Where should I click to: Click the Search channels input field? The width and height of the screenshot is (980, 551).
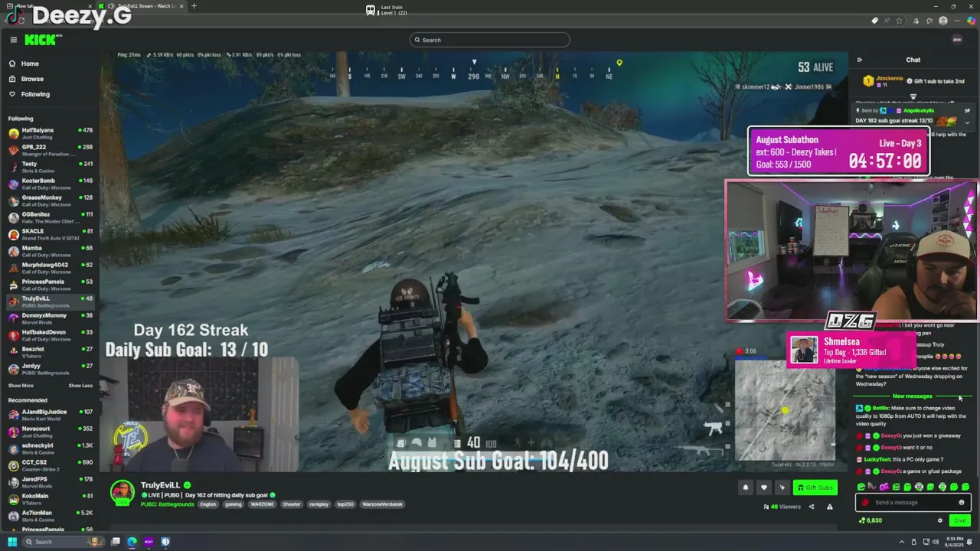coord(490,40)
